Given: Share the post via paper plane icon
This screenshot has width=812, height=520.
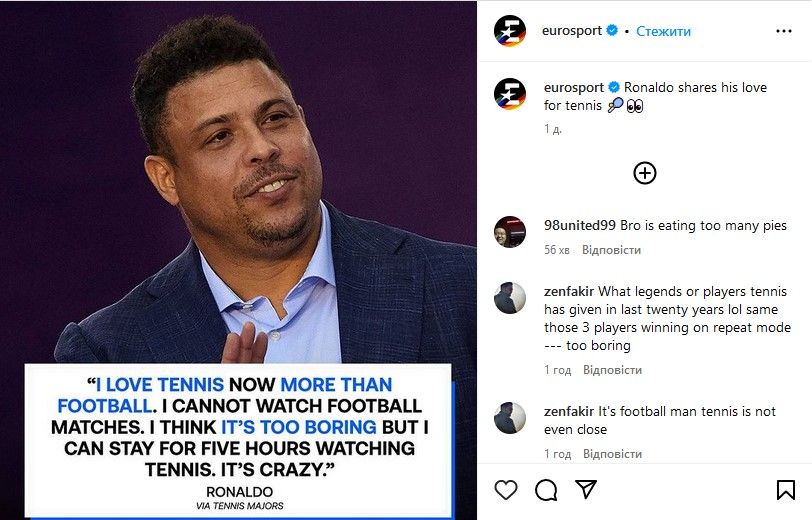Looking at the screenshot, I should [x=585, y=490].
